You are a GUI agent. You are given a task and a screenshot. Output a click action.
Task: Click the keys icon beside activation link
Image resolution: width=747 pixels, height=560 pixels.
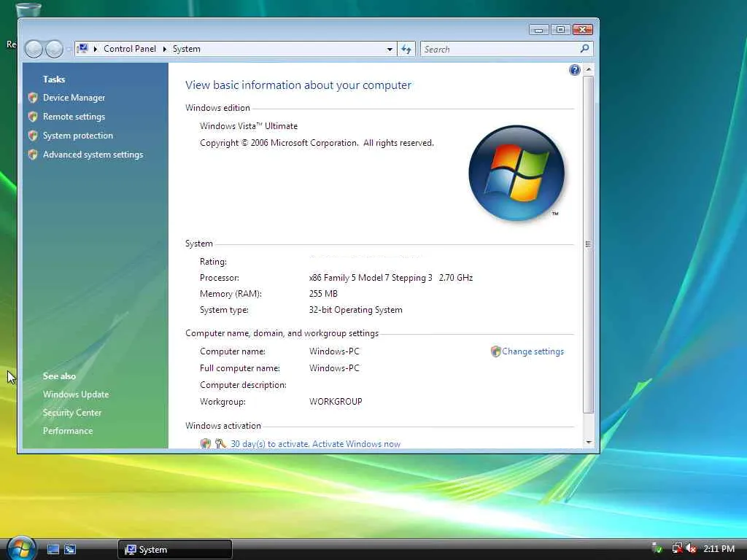click(220, 444)
